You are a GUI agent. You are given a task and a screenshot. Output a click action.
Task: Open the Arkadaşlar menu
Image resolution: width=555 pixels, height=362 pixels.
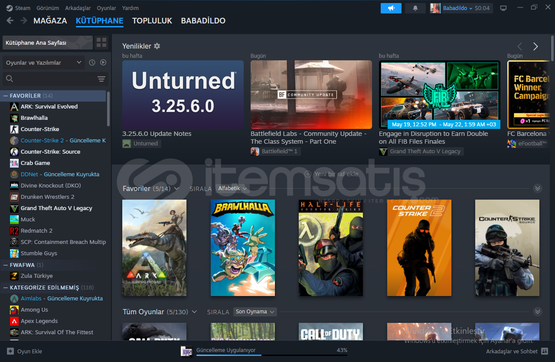(x=78, y=8)
